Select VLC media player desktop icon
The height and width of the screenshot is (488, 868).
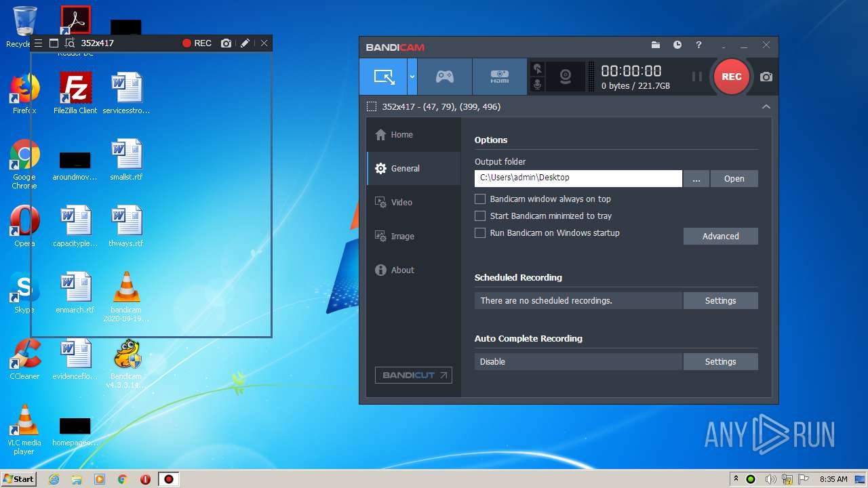click(x=24, y=430)
